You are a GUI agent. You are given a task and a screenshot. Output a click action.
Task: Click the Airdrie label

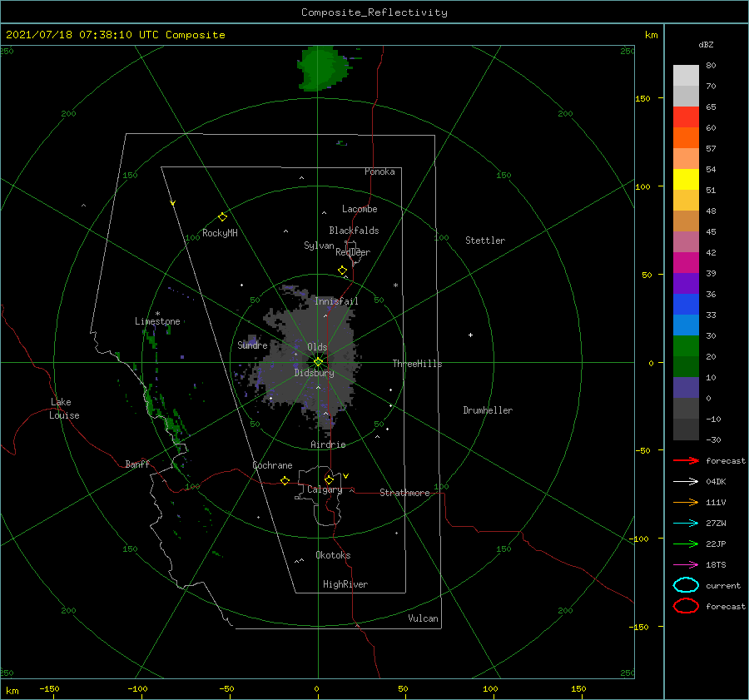pyautogui.click(x=328, y=444)
